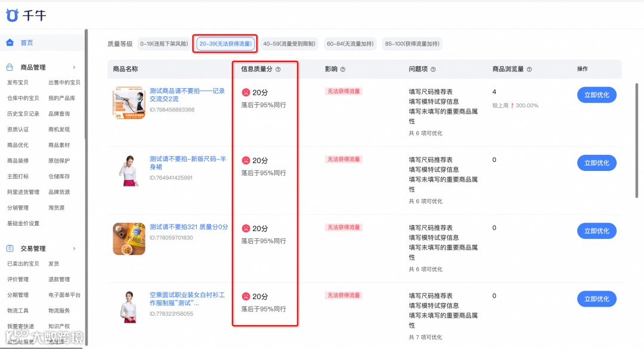Expand the 商品管理 section chevron
This screenshot has height=349, width=644.
point(75,67)
